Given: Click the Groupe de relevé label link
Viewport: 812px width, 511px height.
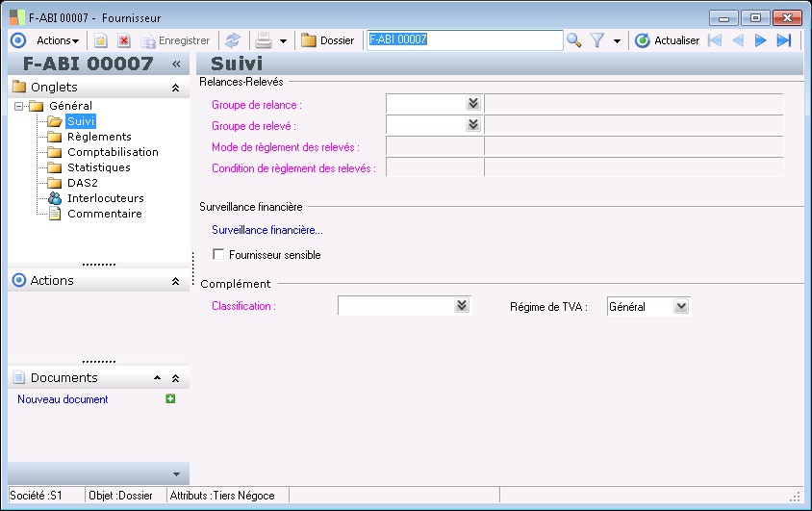Looking at the screenshot, I should point(254,126).
